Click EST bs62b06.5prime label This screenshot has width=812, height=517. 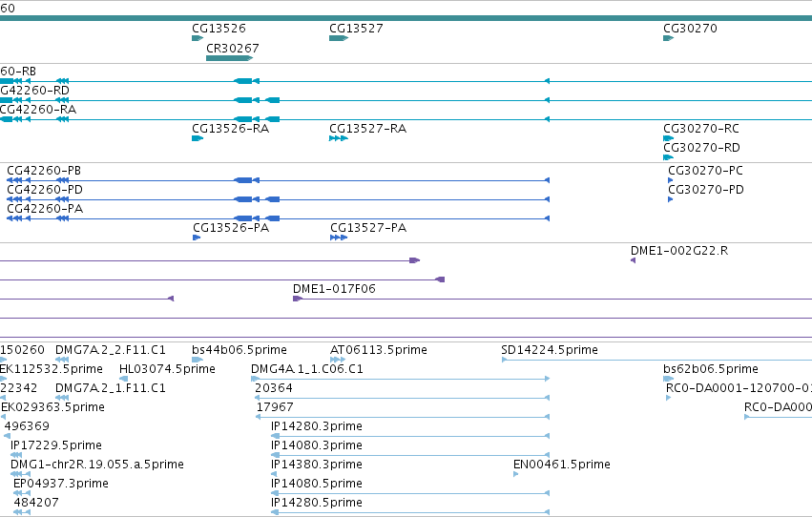click(x=711, y=369)
